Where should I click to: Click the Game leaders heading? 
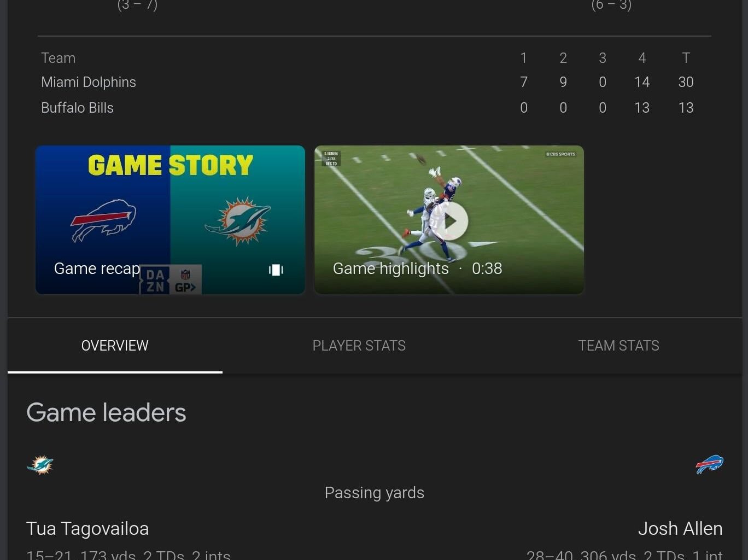click(x=106, y=412)
